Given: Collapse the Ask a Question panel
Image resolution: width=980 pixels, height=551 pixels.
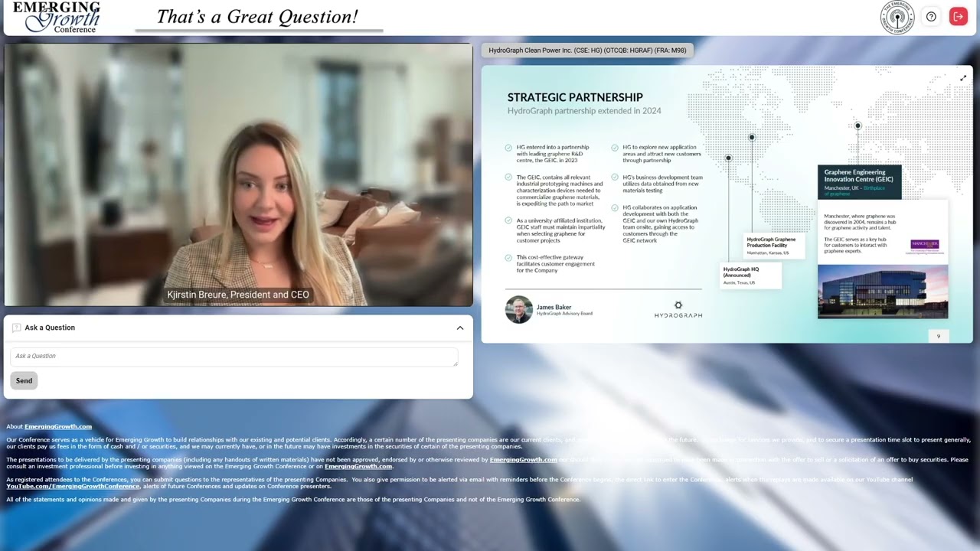Looking at the screenshot, I should [x=460, y=328].
